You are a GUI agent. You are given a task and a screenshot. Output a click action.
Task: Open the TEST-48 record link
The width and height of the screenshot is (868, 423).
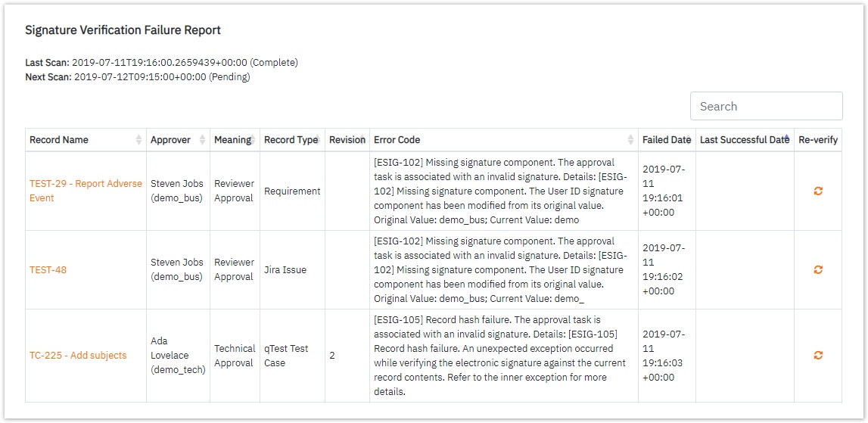tap(48, 270)
